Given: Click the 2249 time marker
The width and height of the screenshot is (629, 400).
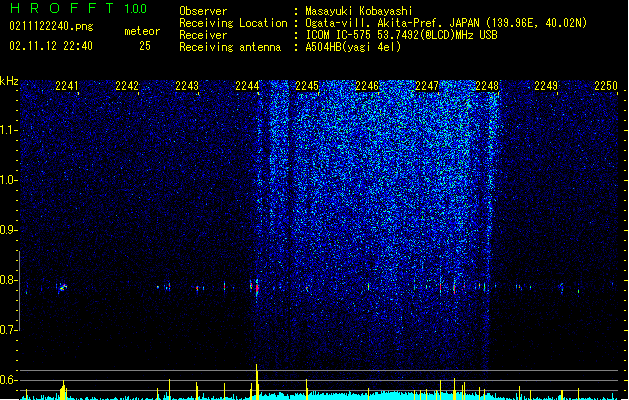Looking at the screenshot, I should (546, 86).
